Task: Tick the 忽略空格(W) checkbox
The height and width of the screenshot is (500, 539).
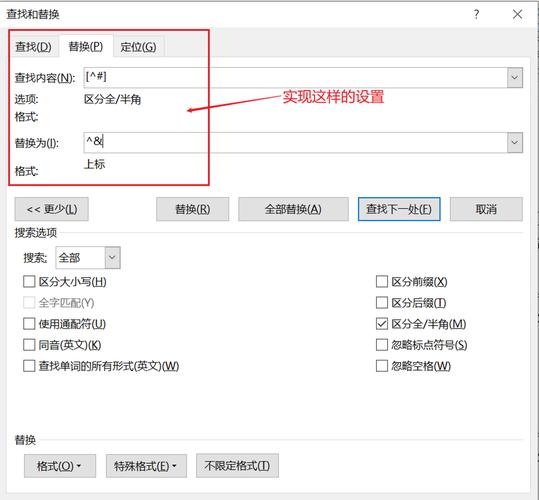Action: 382,366
